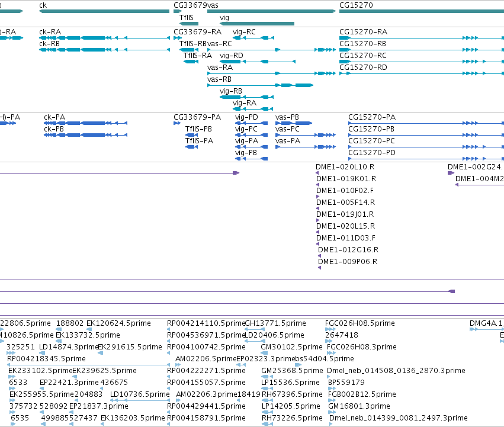Image resolution: width=504 pixels, height=427 pixels.
Task: Select the DME1-012G16.R feature label
Action: [x=348, y=250]
